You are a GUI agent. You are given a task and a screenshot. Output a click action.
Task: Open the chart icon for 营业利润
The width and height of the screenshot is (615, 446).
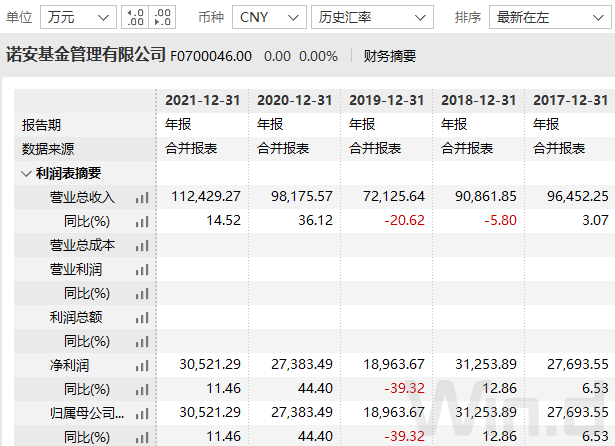point(142,269)
